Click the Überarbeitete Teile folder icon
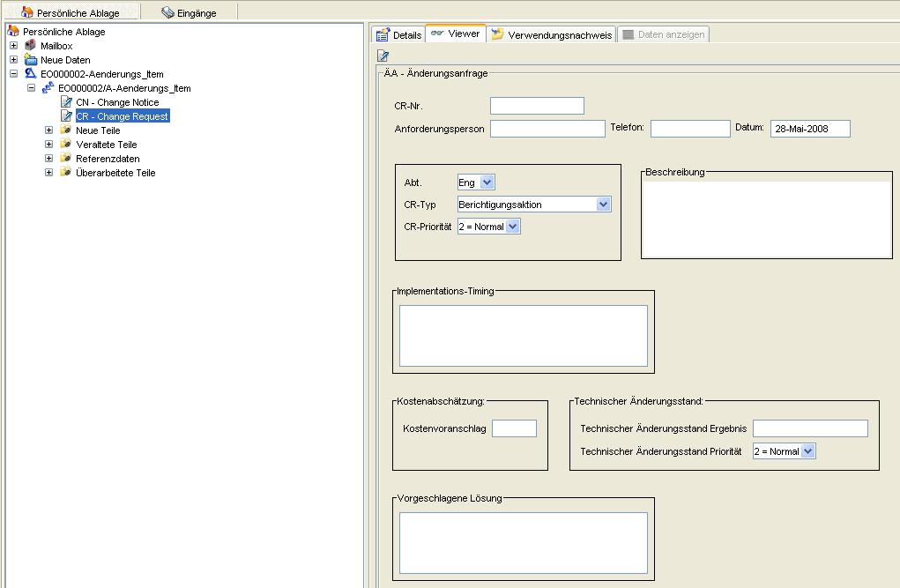The image size is (900, 588). pos(66,172)
